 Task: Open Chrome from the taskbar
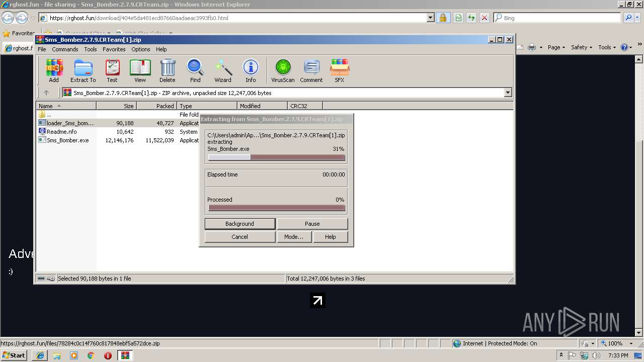pyautogui.click(x=91, y=355)
